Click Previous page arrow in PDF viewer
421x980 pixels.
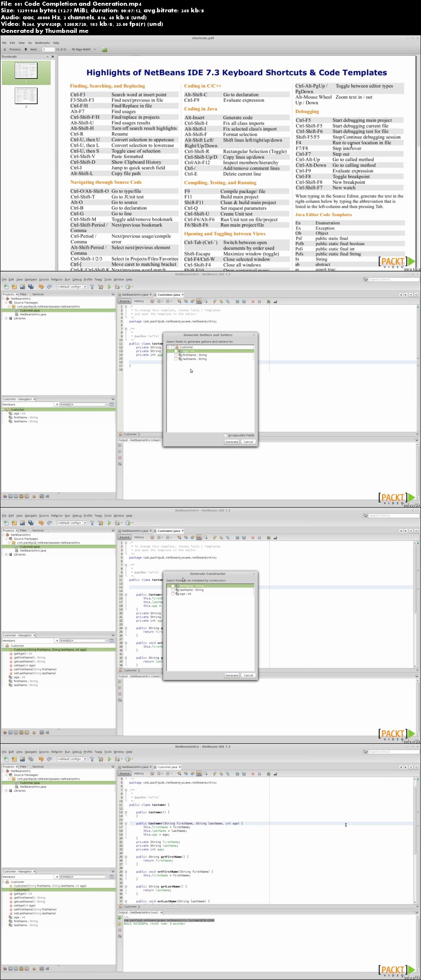[x=5, y=49]
